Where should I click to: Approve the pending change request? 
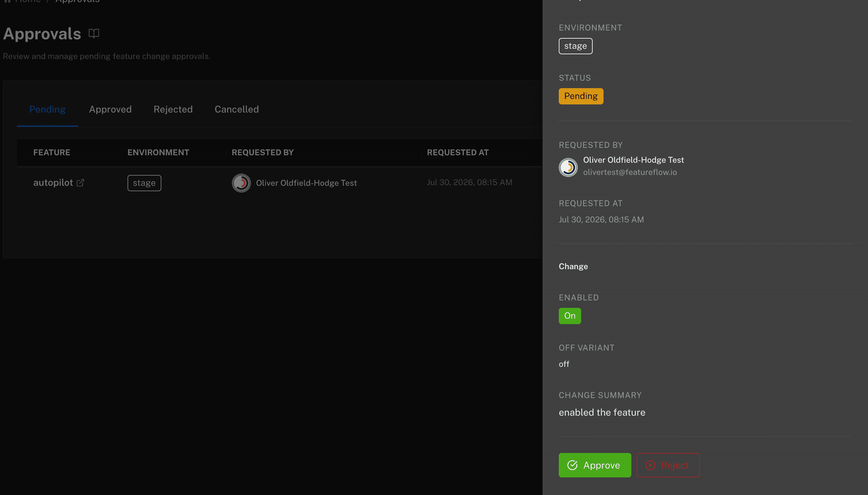coord(595,465)
